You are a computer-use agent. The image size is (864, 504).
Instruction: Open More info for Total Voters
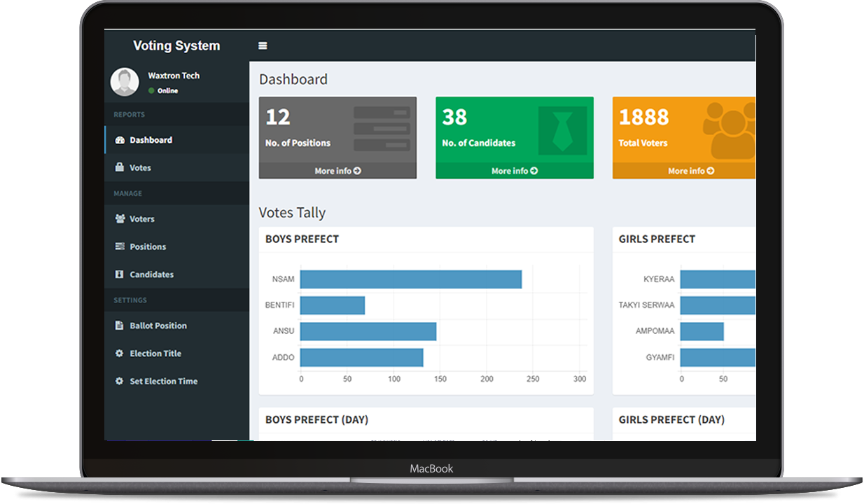690,171
